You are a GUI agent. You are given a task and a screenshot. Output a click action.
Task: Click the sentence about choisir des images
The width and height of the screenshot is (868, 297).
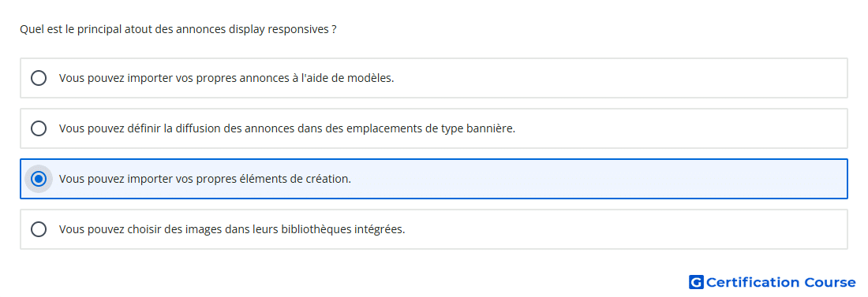232,229
